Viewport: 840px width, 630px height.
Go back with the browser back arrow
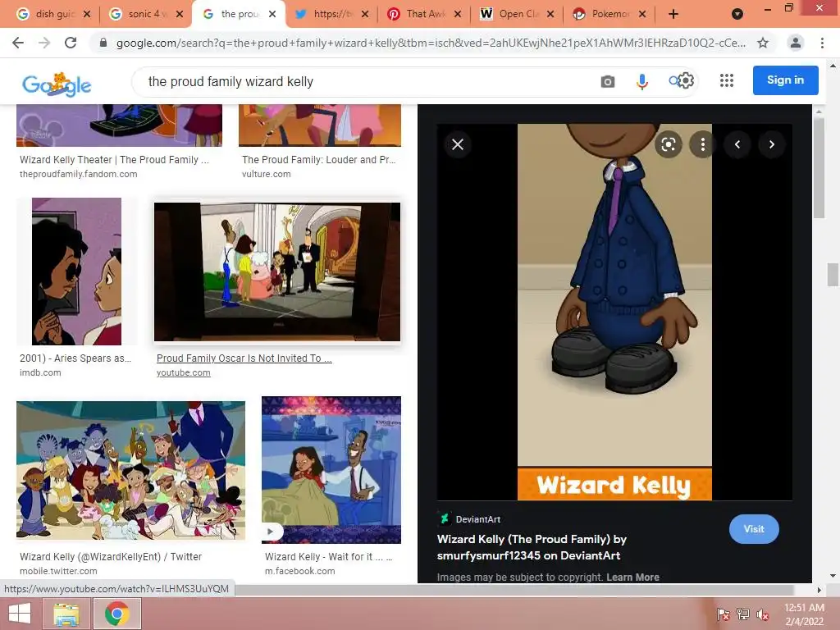(18, 43)
